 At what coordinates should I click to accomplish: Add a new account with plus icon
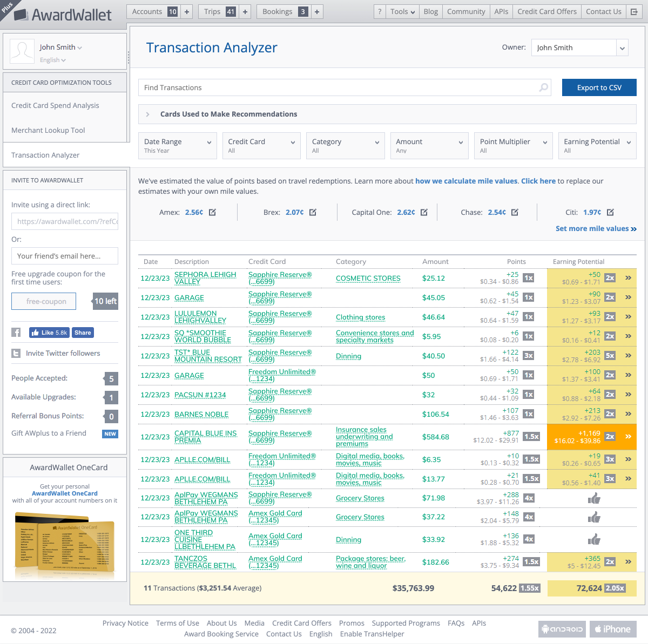(x=187, y=11)
